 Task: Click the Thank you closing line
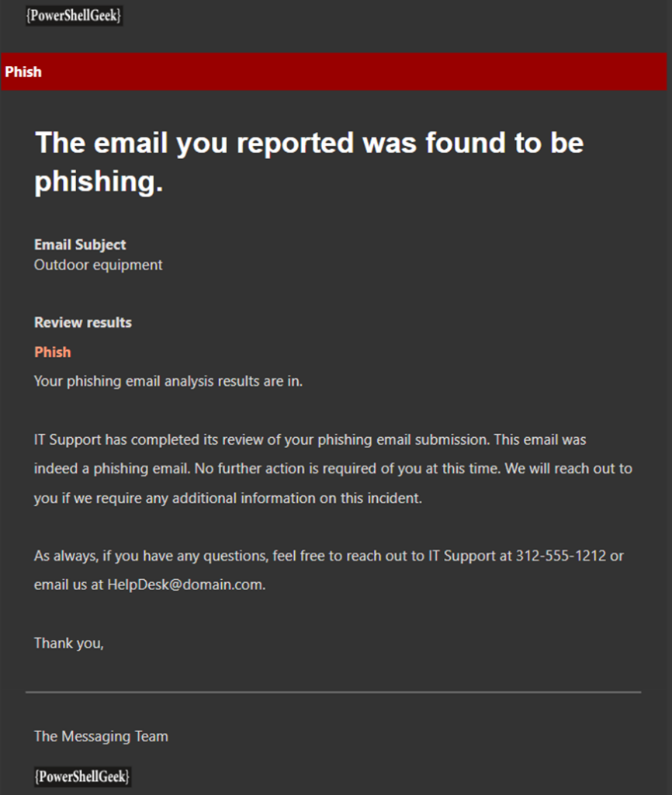pyautogui.click(x=69, y=644)
